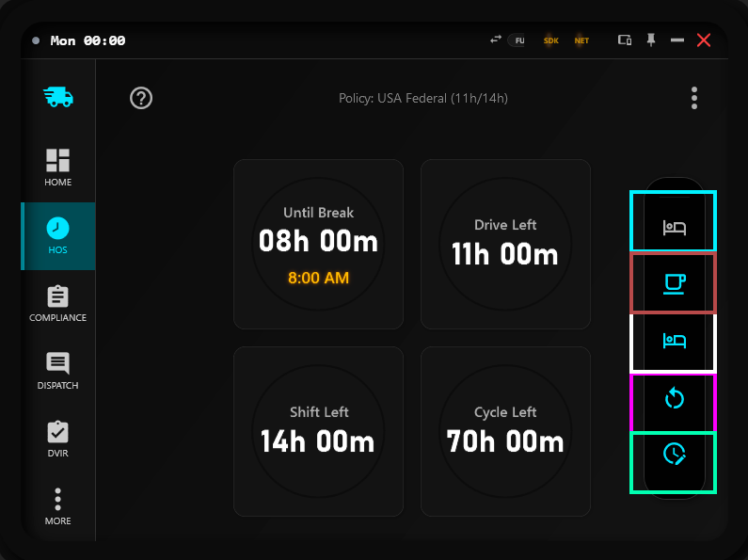Minimize the window with the dash button
Screen dimensions: 748x560
[677, 40]
